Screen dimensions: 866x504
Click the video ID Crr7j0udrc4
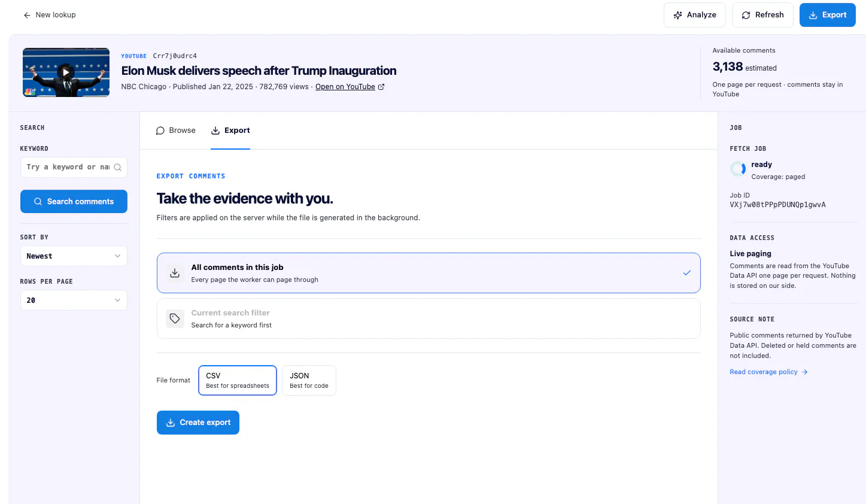pos(175,56)
